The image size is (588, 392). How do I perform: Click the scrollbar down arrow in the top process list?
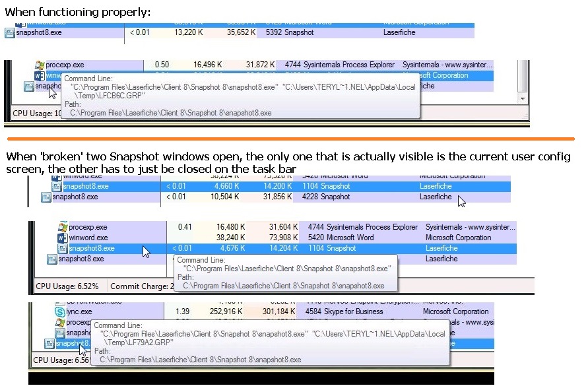pyautogui.click(x=523, y=98)
